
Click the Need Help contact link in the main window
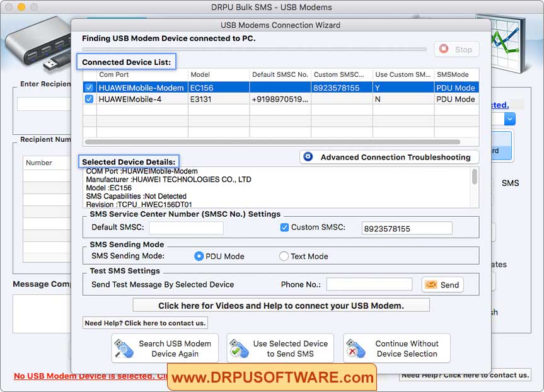(x=465, y=375)
